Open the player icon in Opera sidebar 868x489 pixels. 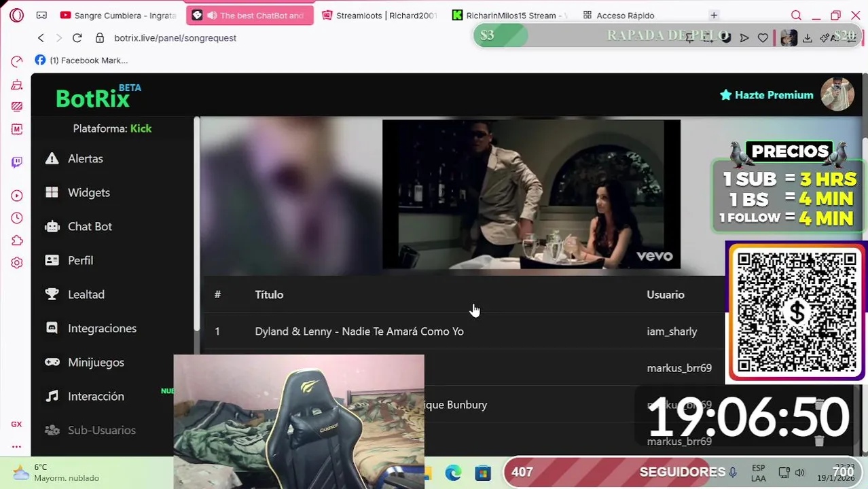click(16, 196)
